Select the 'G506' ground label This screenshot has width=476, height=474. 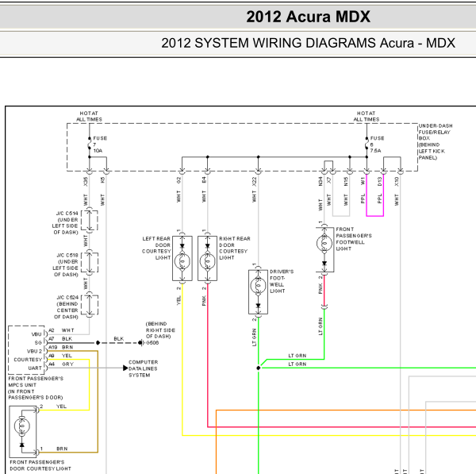coord(152,343)
